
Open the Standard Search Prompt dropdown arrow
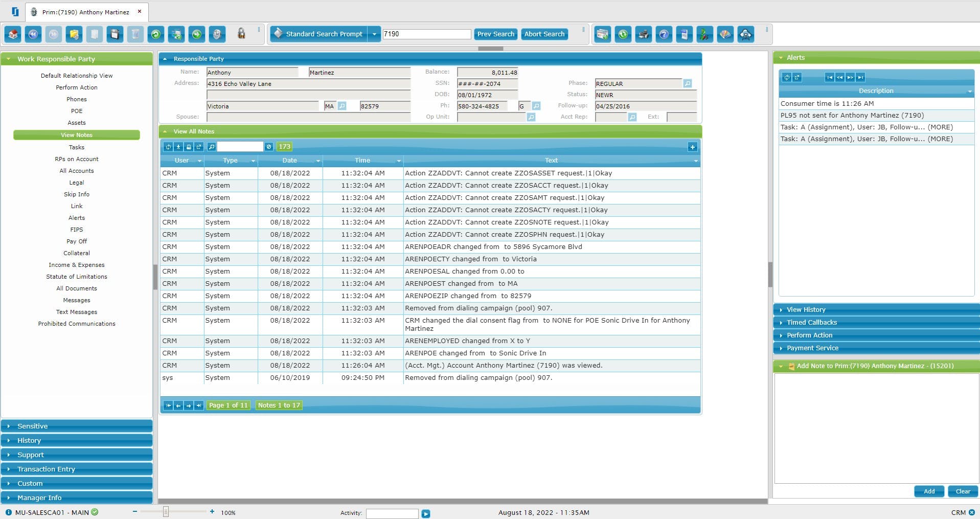pos(374,34)
